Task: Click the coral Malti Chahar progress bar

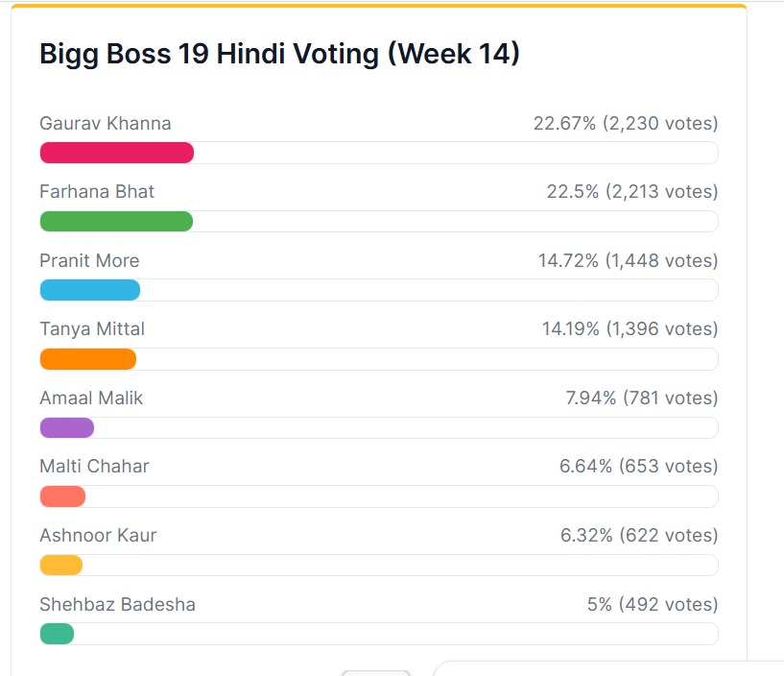Action: 62,496
